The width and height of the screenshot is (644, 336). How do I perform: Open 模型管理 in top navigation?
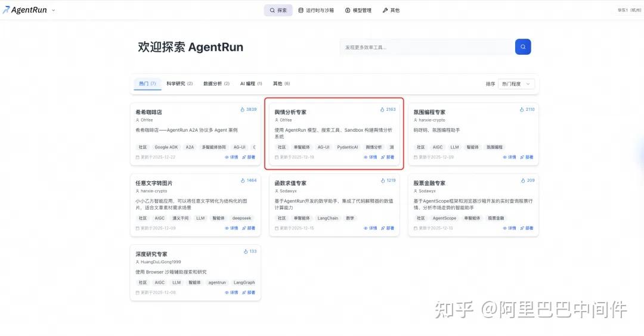pos(358,10)
